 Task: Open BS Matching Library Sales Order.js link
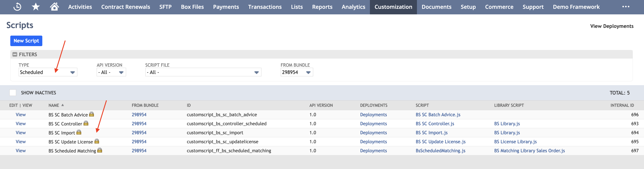click(529, 151)
